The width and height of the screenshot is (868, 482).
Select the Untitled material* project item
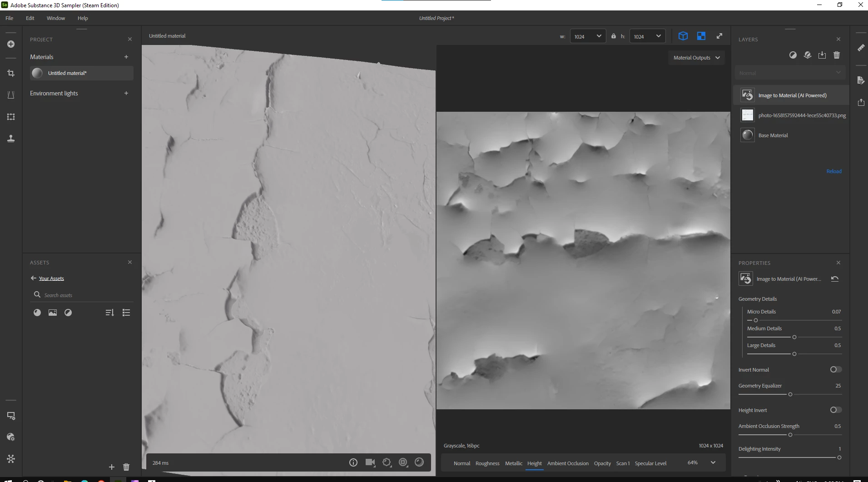click(82, 73)
